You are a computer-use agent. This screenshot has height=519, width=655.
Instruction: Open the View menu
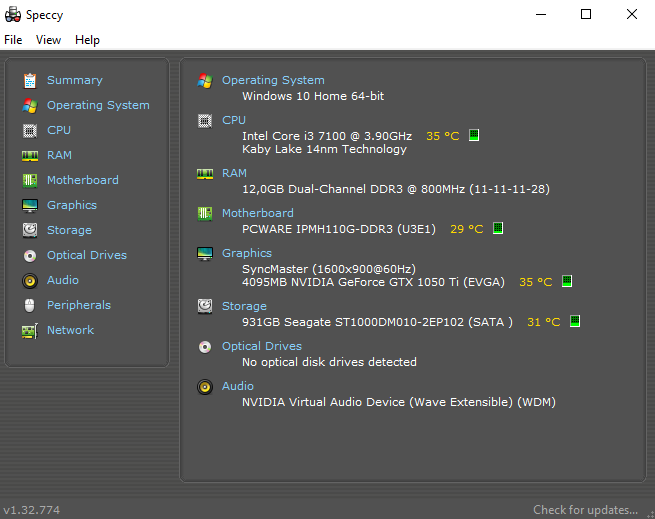(48, 40)
